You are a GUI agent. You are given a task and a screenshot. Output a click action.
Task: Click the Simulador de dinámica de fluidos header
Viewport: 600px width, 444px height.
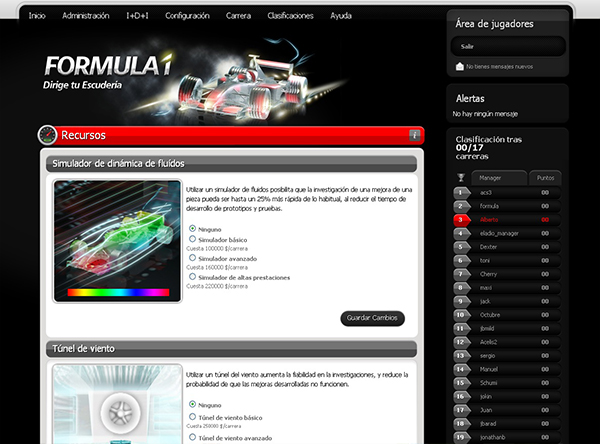pyautogui.click(x=232, y=164)
